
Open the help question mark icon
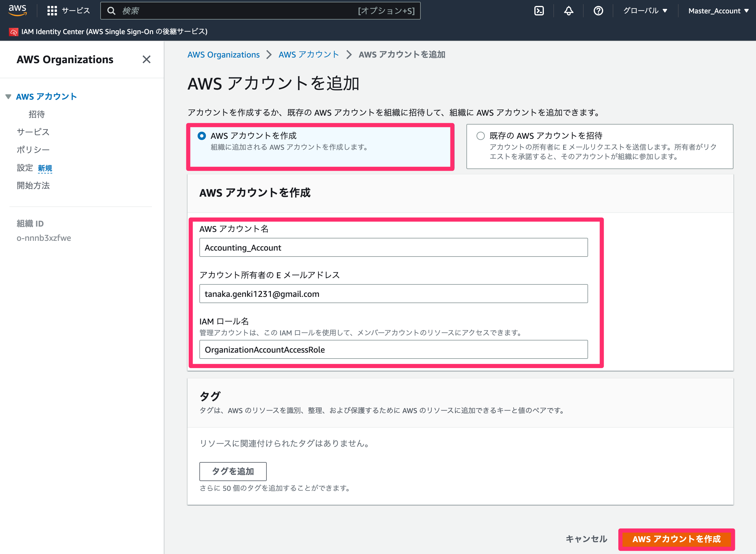tap(598, 11)
